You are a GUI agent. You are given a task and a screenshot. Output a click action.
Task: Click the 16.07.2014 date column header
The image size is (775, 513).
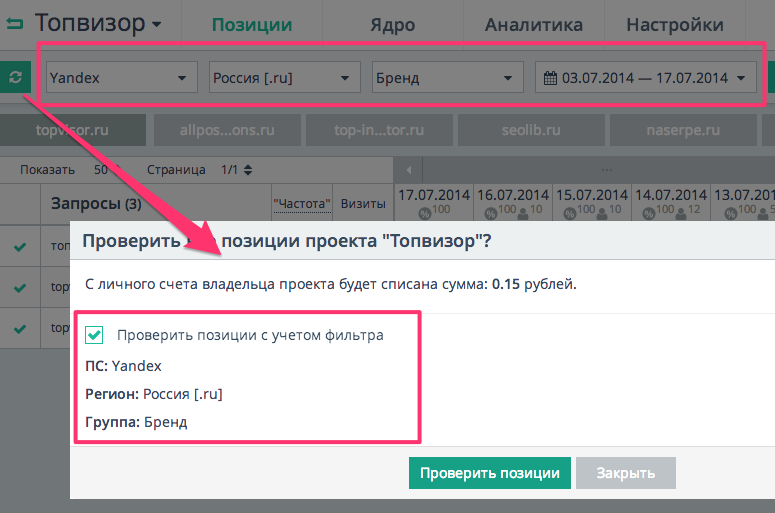[x=513, y=195]
